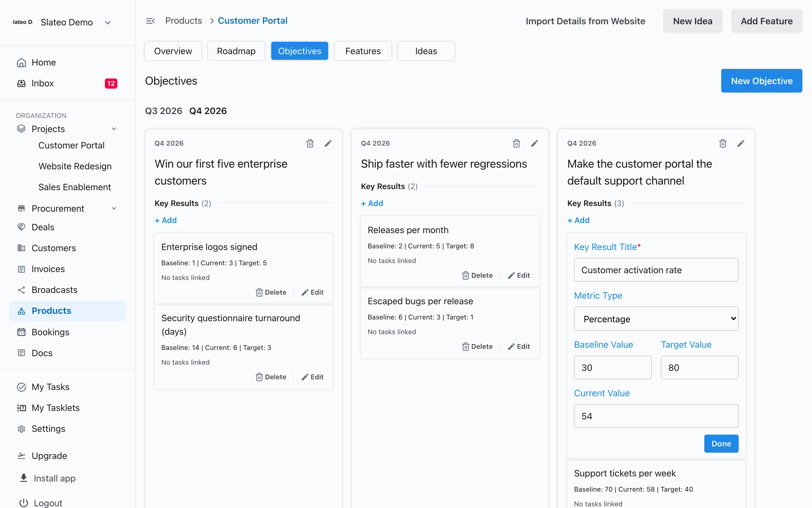Go to Deals in sidebar
The height and width of the screenshot is (508, 812).
[67, 227]
